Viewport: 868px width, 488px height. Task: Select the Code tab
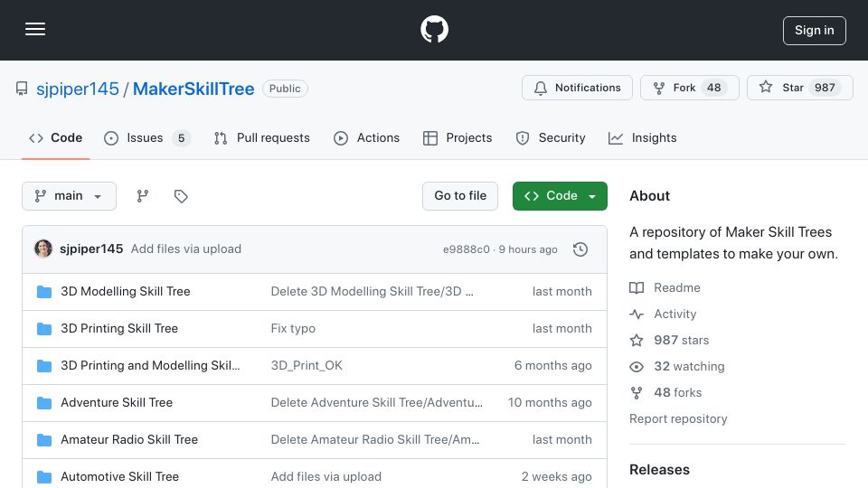tap(55, 137)
